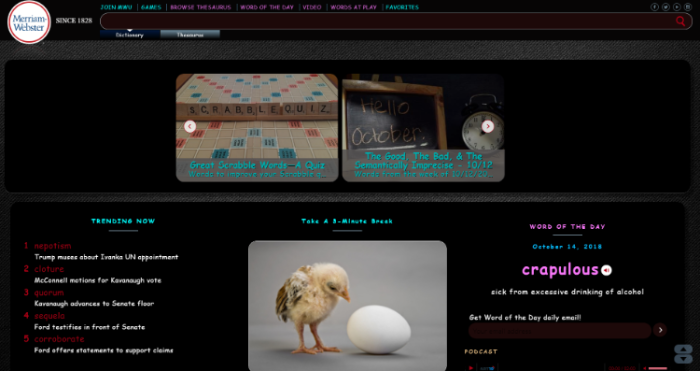Open FAVORITES menu item
700x371 pixels.
[x=402, y=7]
